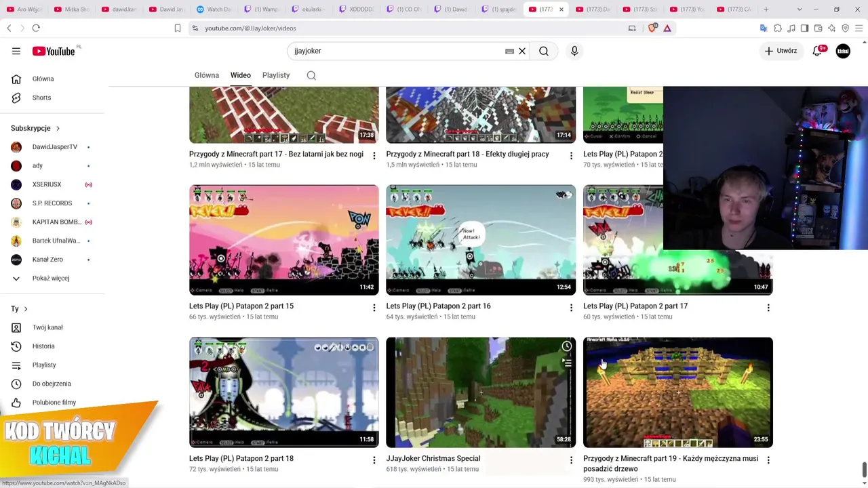Image resolution: width=868 pixels, height=488 pixels.
Task: Open options for JJayJoker Christmas Special
Action: [x=571, y=460]
